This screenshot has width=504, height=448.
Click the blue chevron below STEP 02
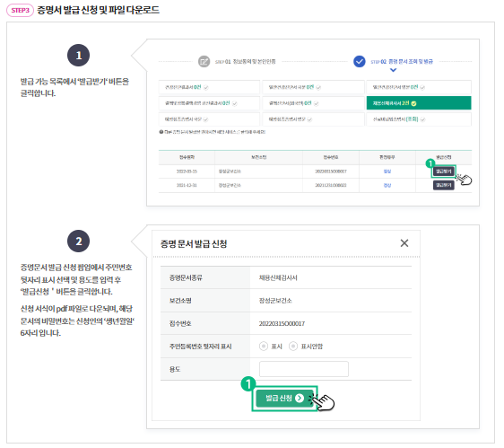pos(393,70)
